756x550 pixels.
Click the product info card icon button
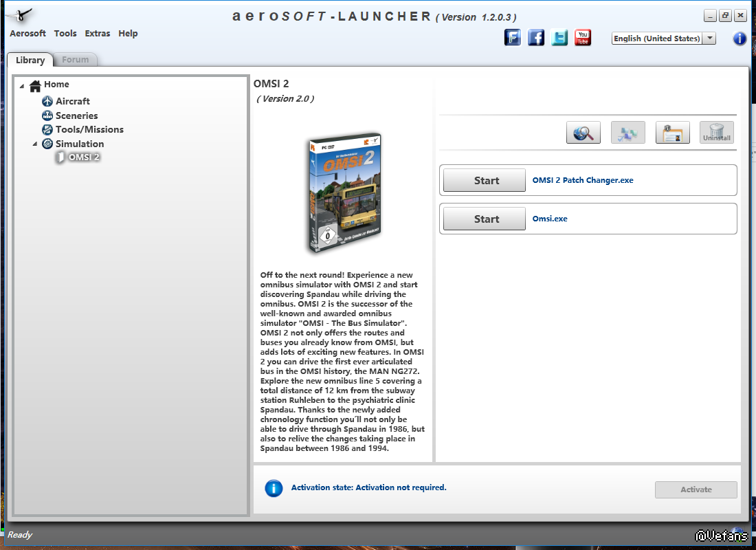[x=672, y=133]
